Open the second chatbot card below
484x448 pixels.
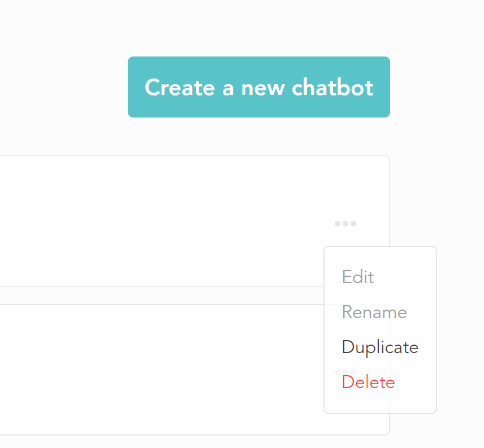click(161, 369)
